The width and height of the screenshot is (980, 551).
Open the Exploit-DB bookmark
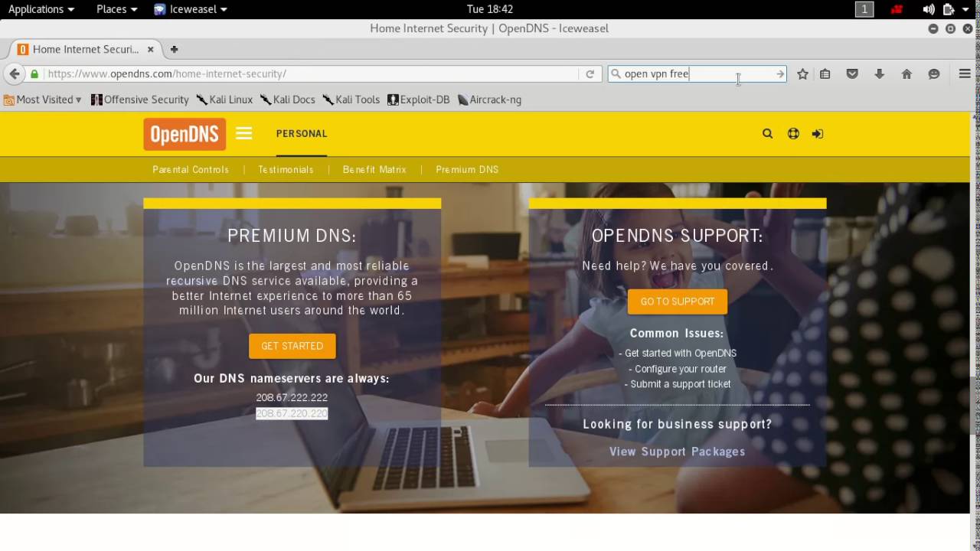pos(418,99)
